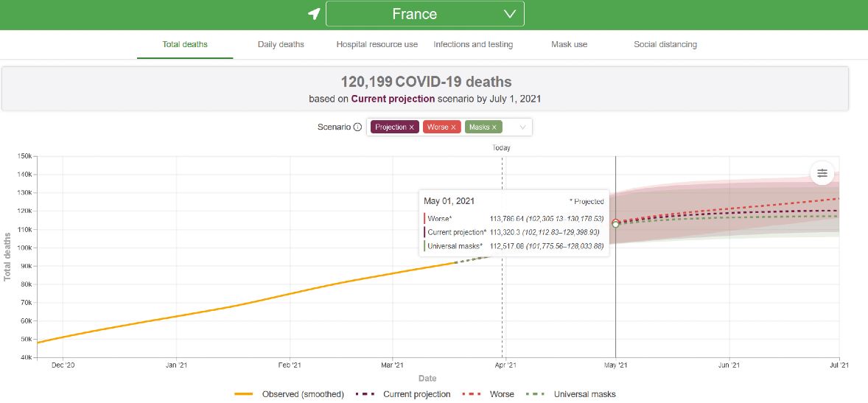Remove the Projection scenario tag

[x=412, y=127]
